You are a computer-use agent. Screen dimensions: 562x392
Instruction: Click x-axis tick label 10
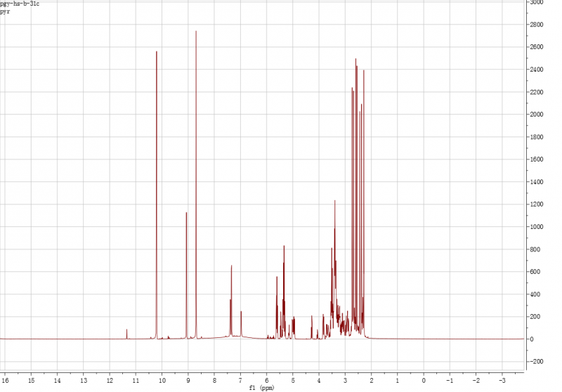pyautogui.click(x=162, y=381)
